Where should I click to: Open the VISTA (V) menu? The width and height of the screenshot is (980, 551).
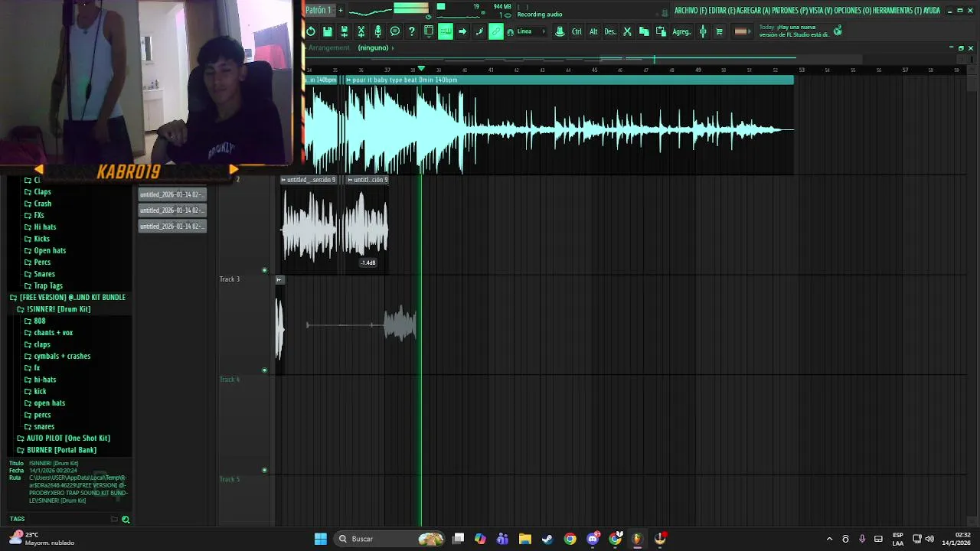click(x=822, y=11)
